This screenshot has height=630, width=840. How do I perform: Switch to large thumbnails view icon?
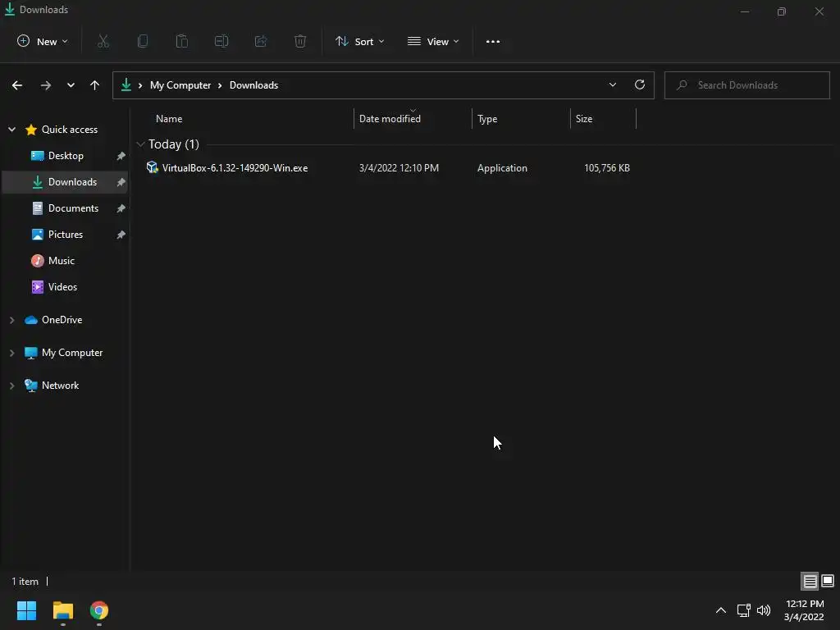click(828, 582)
